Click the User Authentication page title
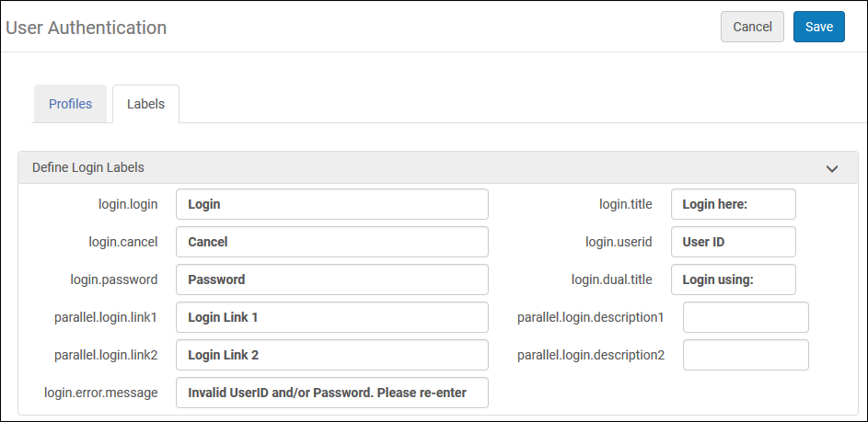Image resolution: width=868 pixels, height=422 pixels. pos(87,28)
